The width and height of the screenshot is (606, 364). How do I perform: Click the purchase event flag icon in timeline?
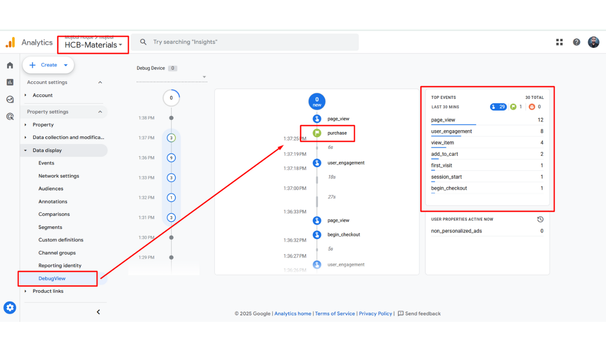317,133
